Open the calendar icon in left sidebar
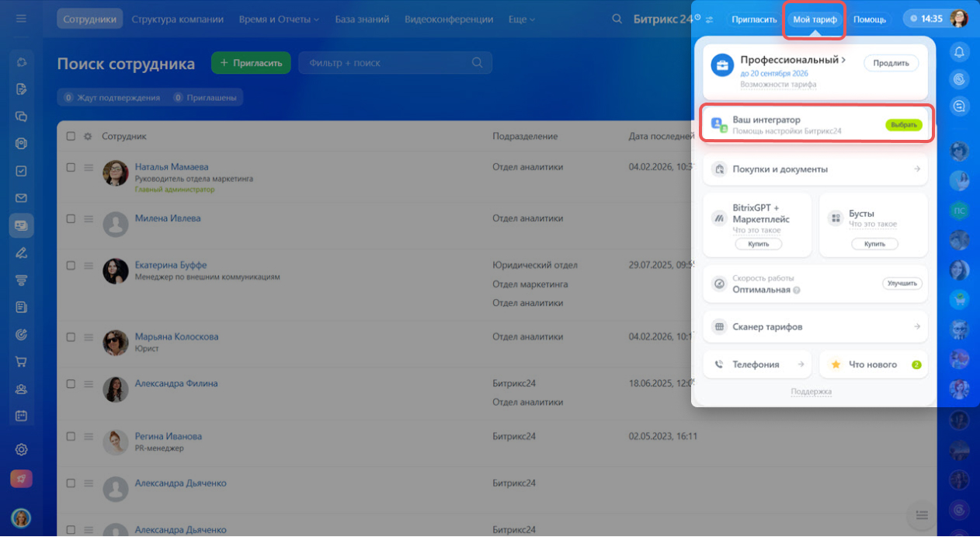 tap(22, 416)
